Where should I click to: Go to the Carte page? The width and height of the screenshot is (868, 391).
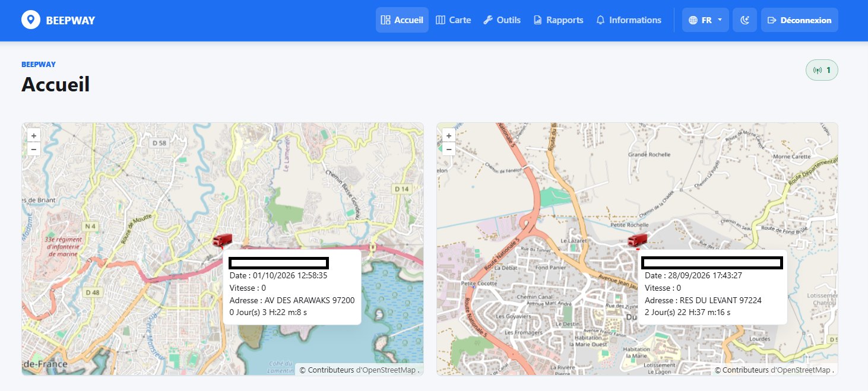coord(453,20)
